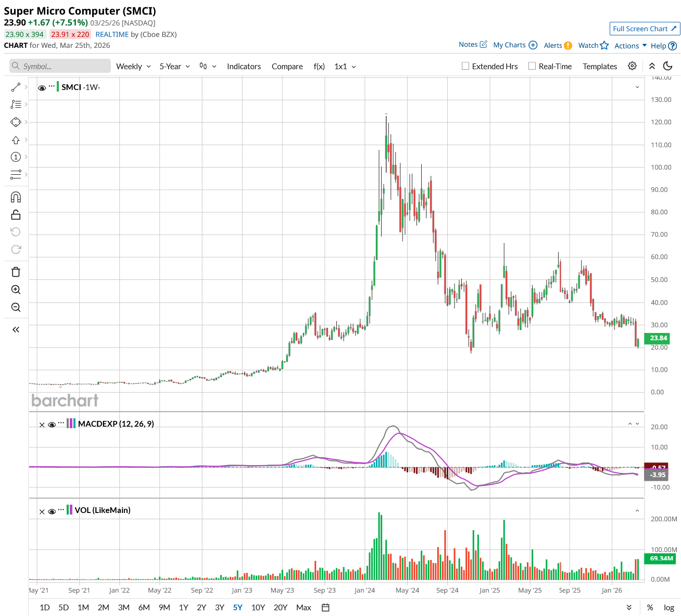Expand the Actions dropdown menu
The width and height of the screenshot is (681, 616).
tap(630, 46)
